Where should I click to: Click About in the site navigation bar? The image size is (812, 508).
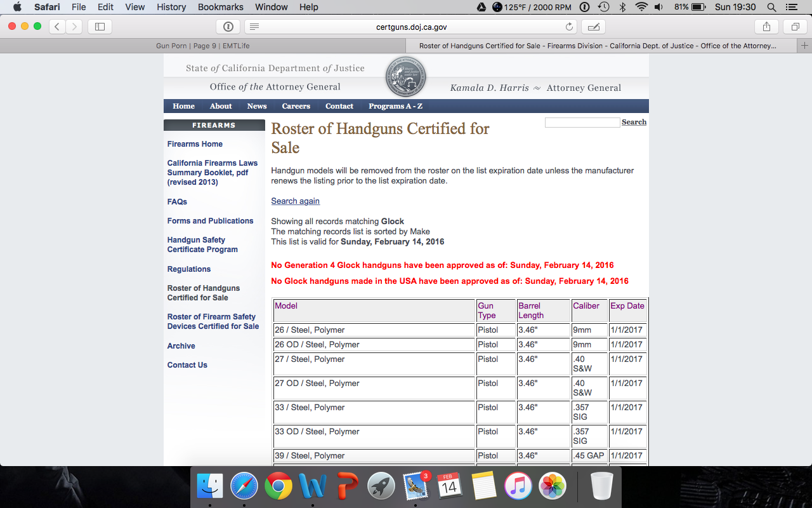tap(221, 106)
